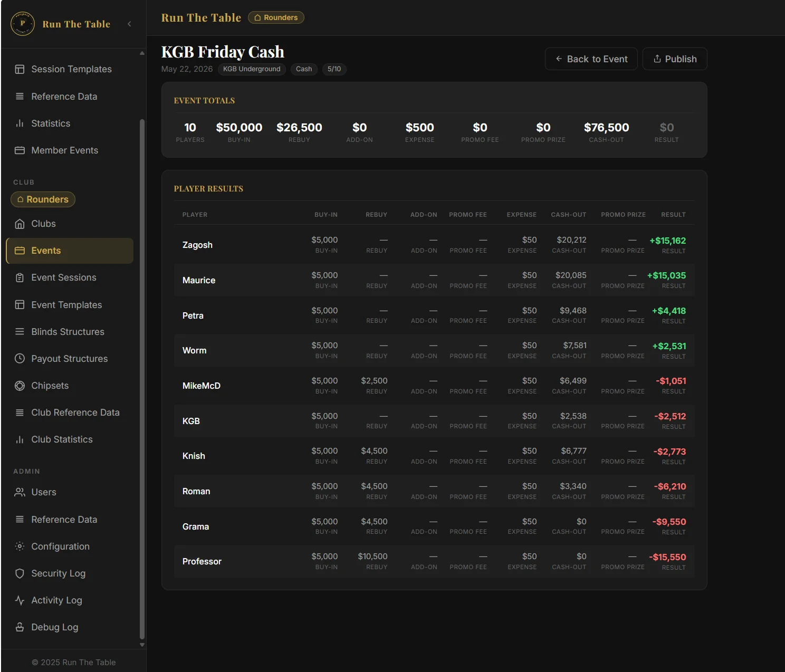The width and height of the screenshot is (785, 672).
Task: Collapse the sidebar with the chevron arrow
Action: [129, 24]
